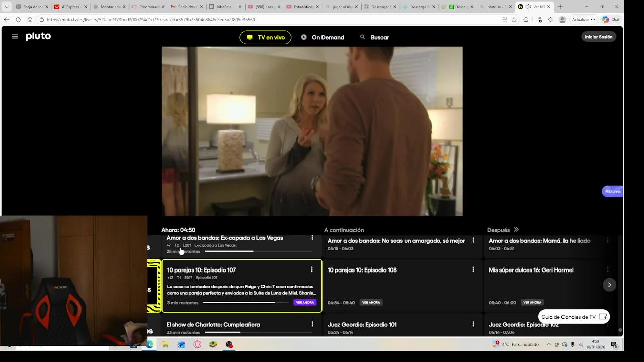This screenshot has height=362, width=644.
Task: Open the Buscar search
Action: pos(375,37)
